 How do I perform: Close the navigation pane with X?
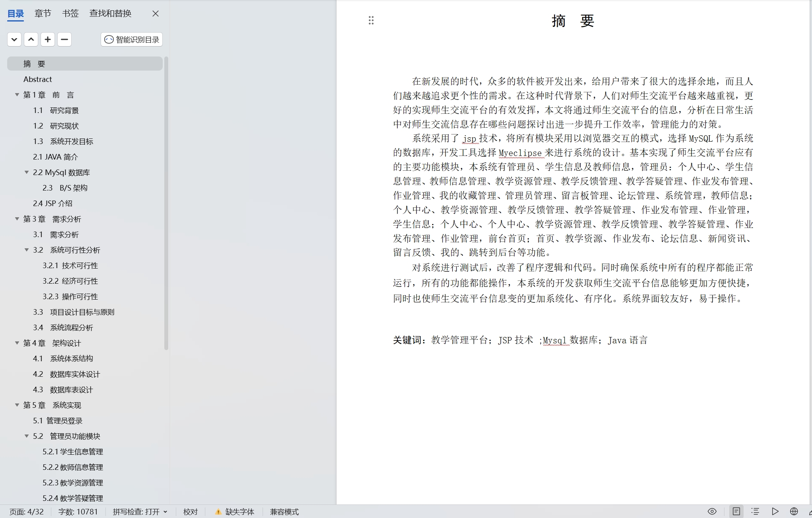click(x=156, y=14)
